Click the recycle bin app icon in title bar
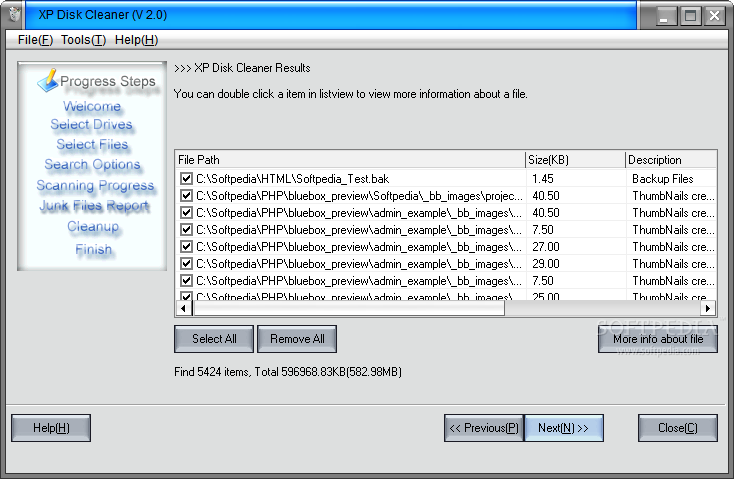Viewport: 734px width, 479px height. pyautogui.click(x=14, y=14)
